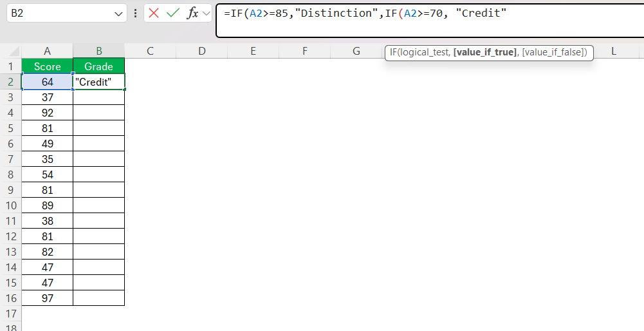
Task: Select the Score header cell
Action: [47, 66]
